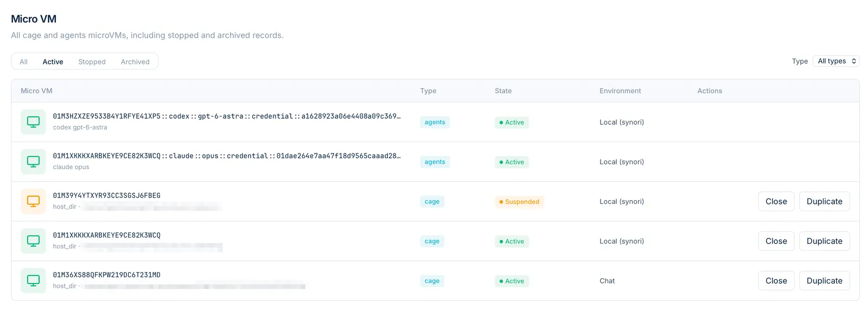Close the Chat environment VM
Screen dimensions: 868x321
[x=776, y=280]
